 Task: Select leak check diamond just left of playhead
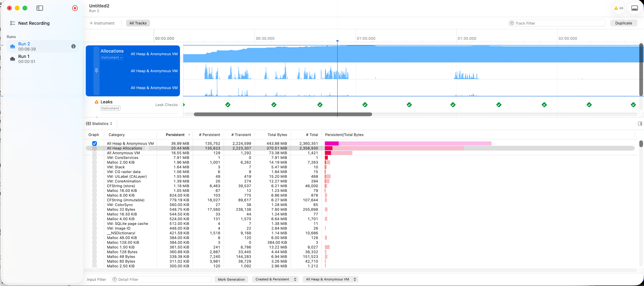320,105
